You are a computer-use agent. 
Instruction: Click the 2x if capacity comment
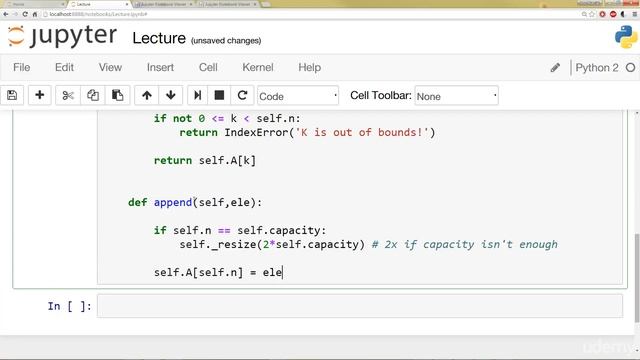tap(464, 244)
